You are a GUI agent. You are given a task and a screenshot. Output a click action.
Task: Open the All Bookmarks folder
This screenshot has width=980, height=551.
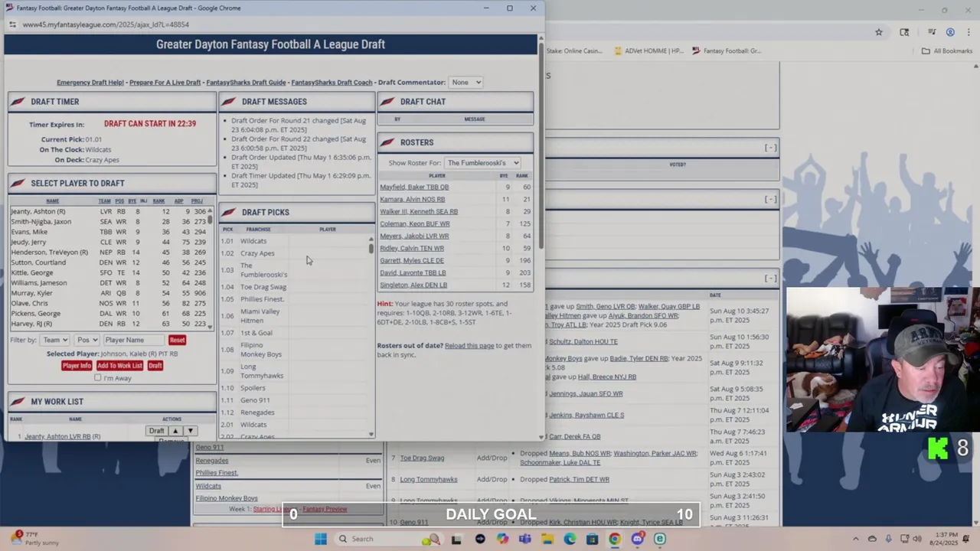click(x=947, y=51)
